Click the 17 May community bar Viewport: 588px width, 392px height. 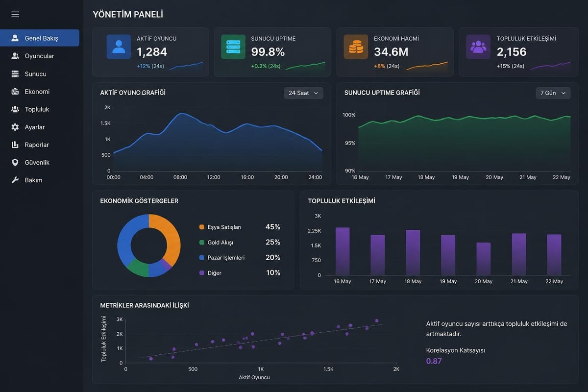click(378, 255)
